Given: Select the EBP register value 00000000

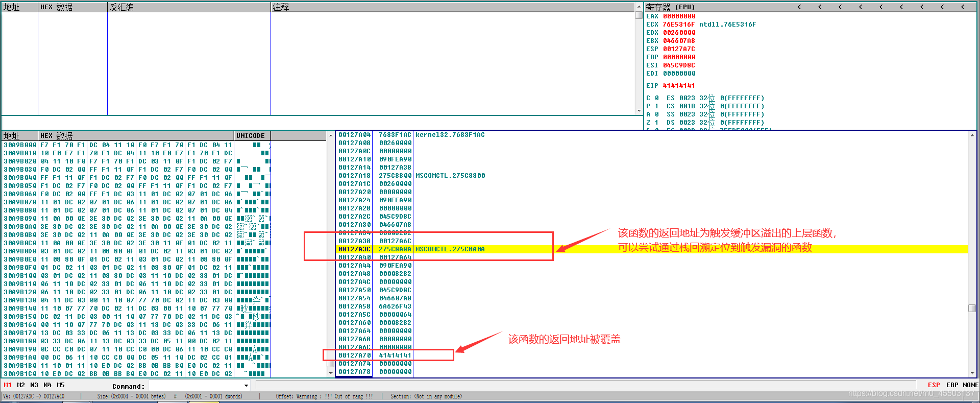Looking at the screenshot, I should coord(679,57).
